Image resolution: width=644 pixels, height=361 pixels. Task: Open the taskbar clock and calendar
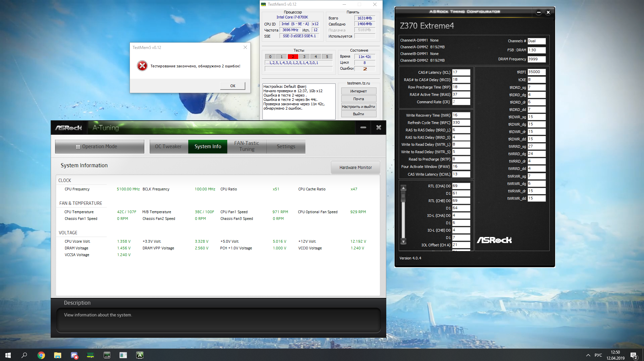[615, 355]
